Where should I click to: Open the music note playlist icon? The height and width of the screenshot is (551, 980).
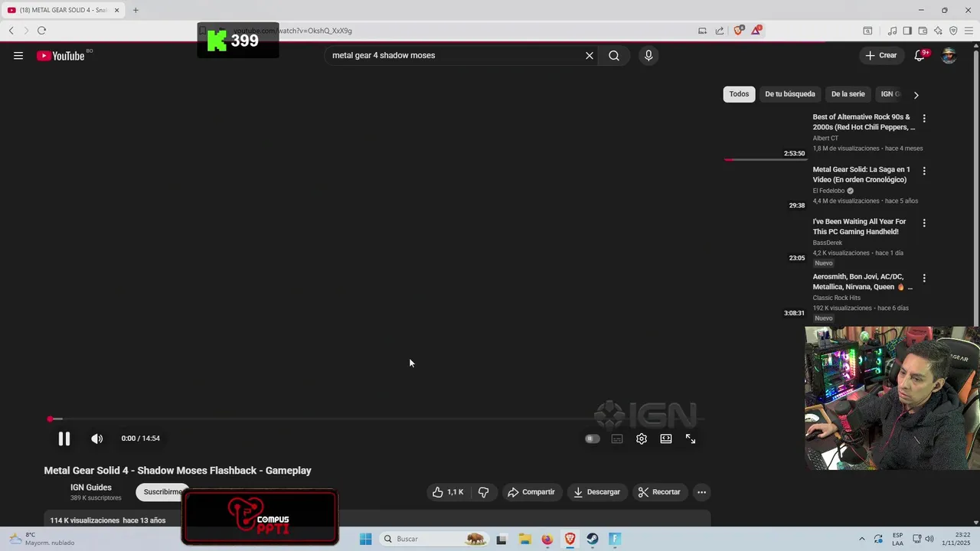coord(892,31)
